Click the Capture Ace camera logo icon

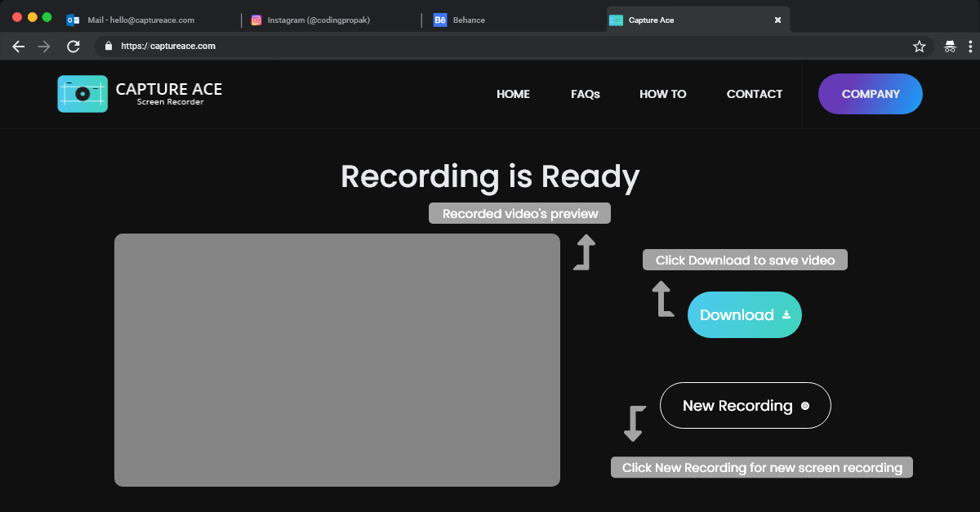click(x=82, y=94)
